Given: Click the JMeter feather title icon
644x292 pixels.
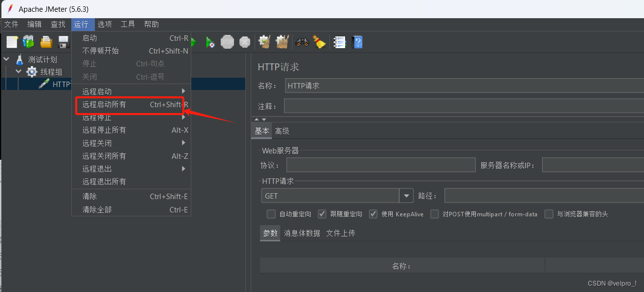Looking at the screenshot, I should (x=10, y=9).
